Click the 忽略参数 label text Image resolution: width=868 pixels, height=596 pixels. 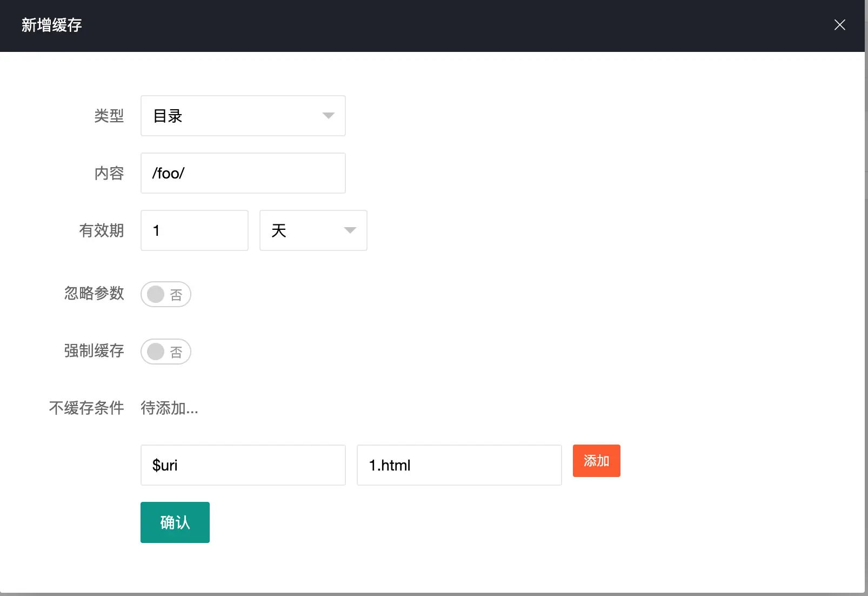94,293
